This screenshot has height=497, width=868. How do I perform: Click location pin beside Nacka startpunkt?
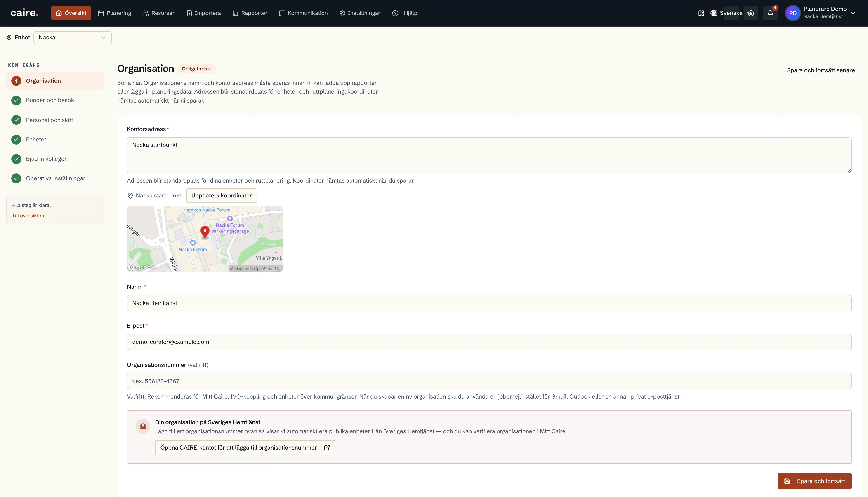tap(130, 196)
